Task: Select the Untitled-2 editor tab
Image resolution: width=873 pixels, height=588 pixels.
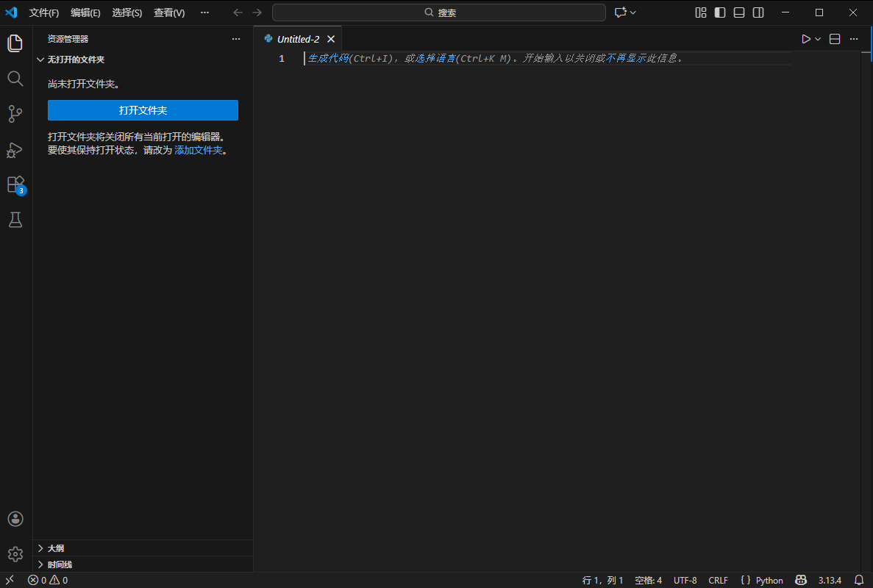Action: click(298, 39)
